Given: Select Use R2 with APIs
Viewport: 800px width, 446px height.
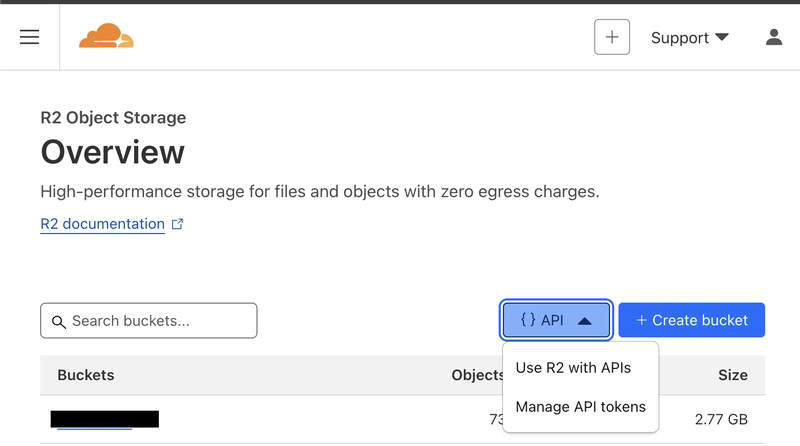Looking at the screenshot, I should 573,368.
